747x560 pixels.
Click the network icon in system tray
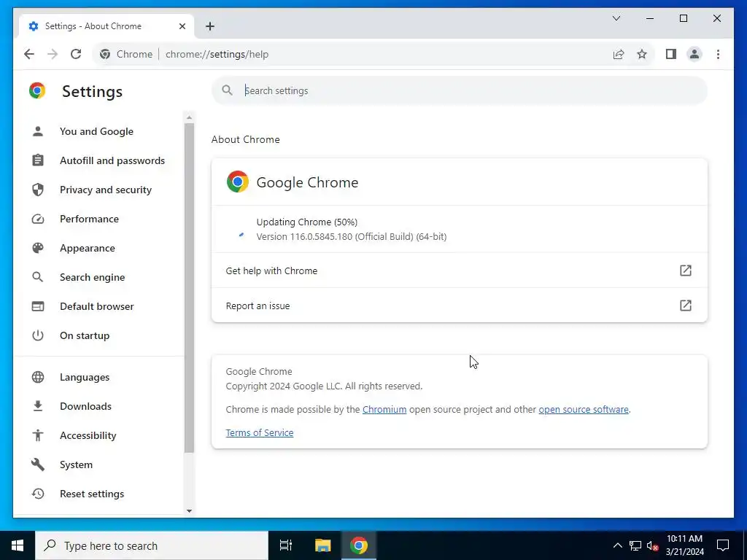point(635,545)
